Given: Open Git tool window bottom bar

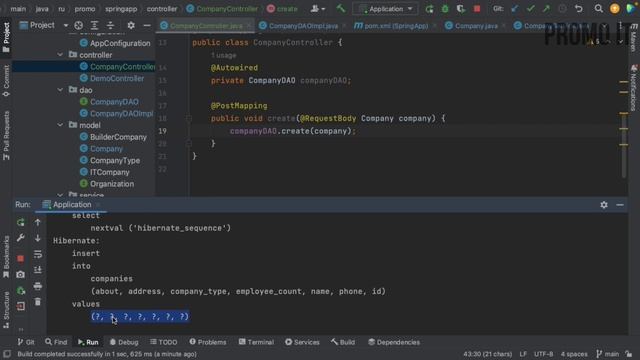Looking at the screenshot, I should [x=26, y=342].
